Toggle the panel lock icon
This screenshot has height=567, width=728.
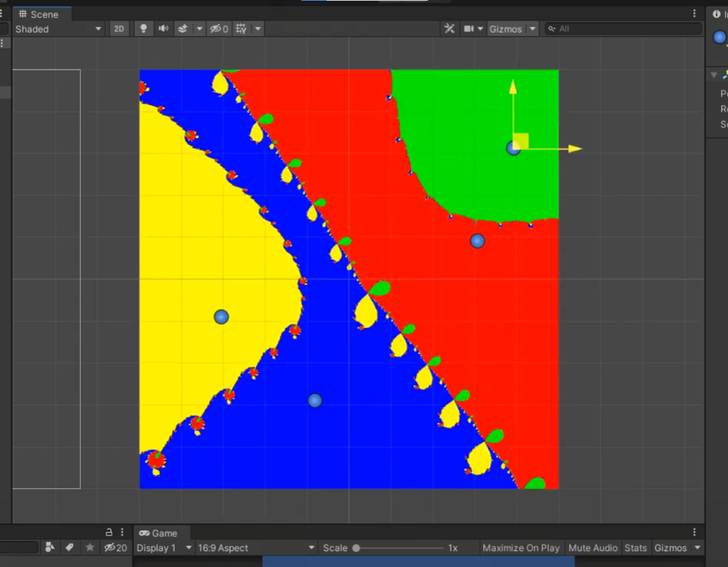(109, 532)
